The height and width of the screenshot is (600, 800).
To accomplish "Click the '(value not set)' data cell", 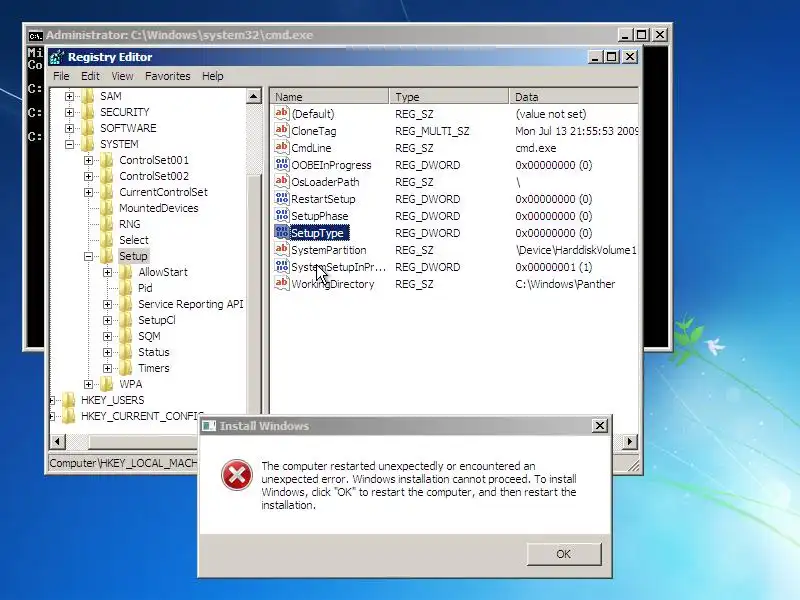I will 551,114.
